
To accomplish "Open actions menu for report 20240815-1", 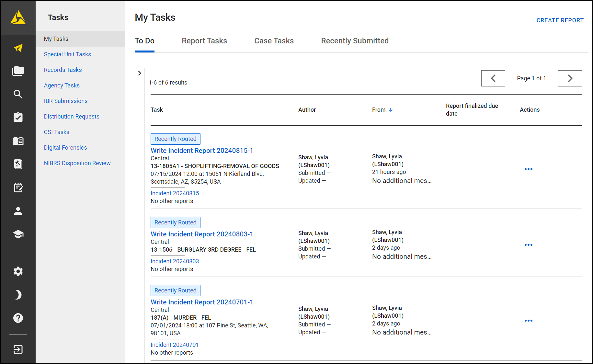I will (529, 169).
